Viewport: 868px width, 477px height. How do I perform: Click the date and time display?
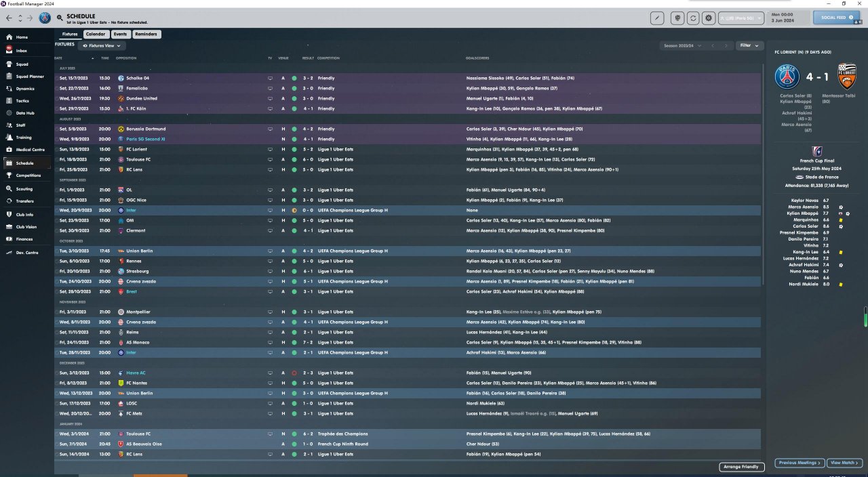click(x=787, y=18)
